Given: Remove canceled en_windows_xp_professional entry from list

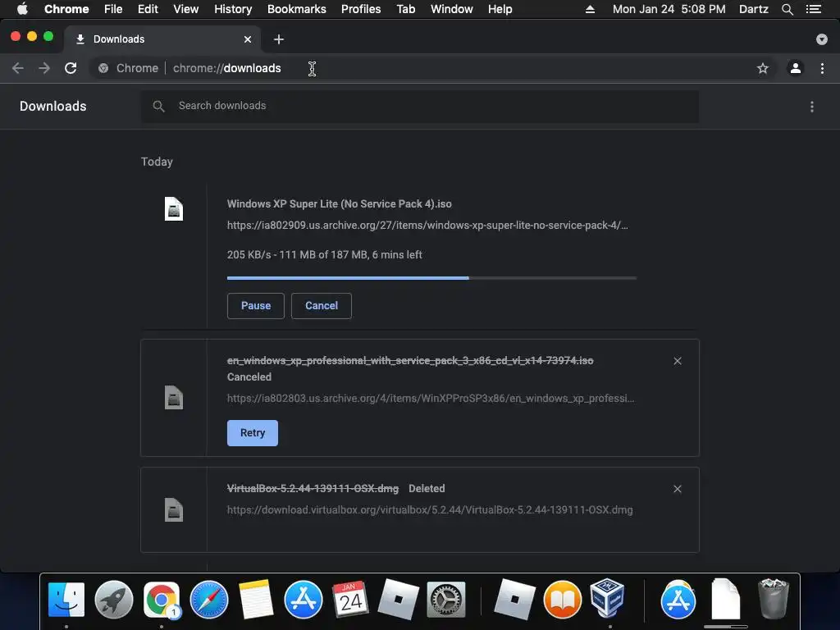Looking at the screenshot, I should 677,361.
